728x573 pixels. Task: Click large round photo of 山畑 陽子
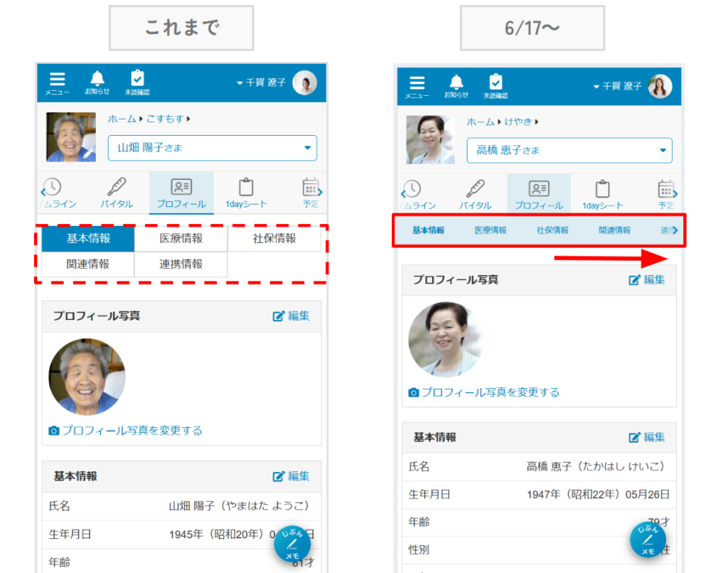click(x=87, y=377)
